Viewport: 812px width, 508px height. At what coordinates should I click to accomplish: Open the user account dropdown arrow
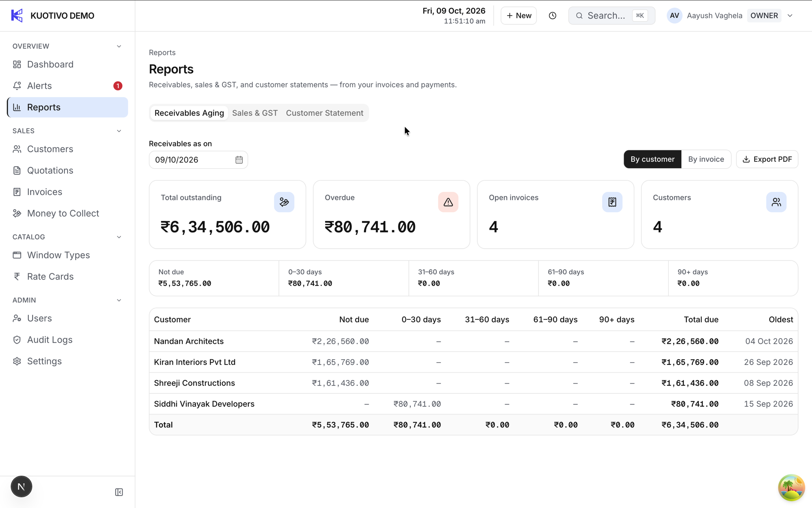[790, 15]
